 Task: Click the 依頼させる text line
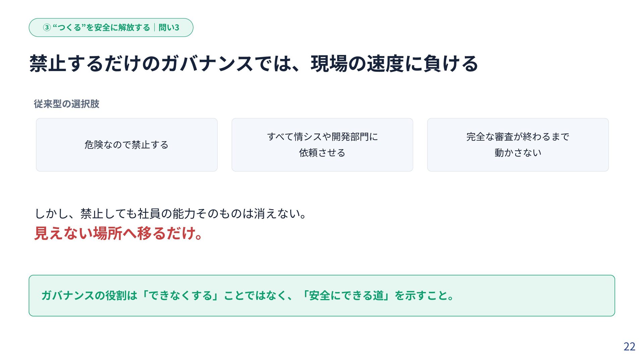322,153
